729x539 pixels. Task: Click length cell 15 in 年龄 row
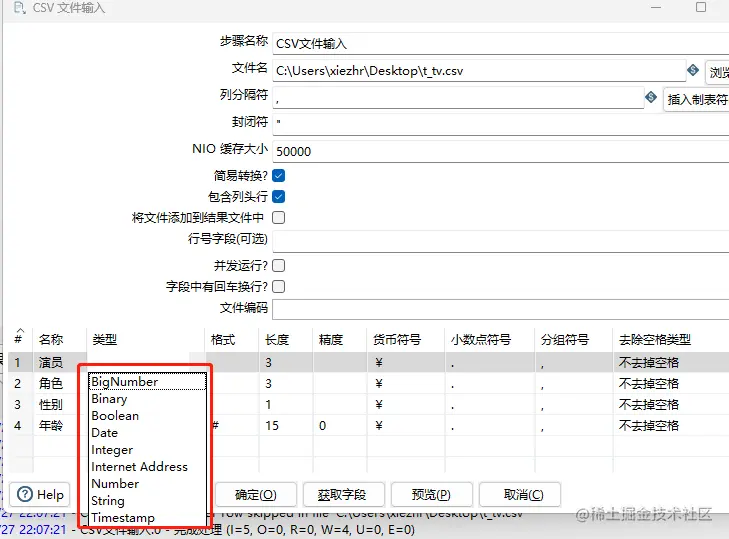(285, 425)
